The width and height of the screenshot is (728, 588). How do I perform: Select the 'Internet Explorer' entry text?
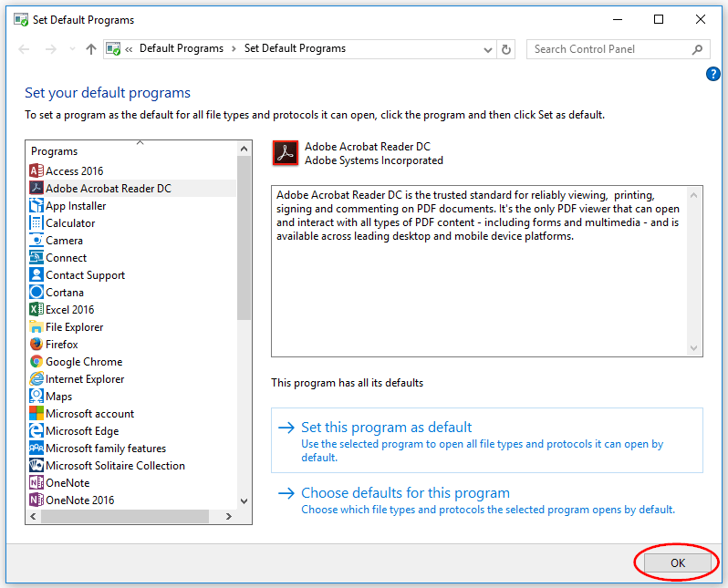tap(85, 379)
